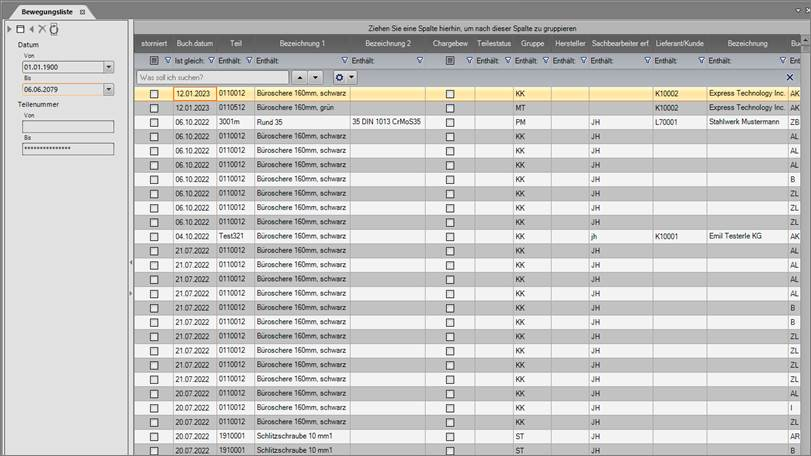Sort by Bezeichnung 1 column header
Viewport: 811px width, 456px height.
303,44
